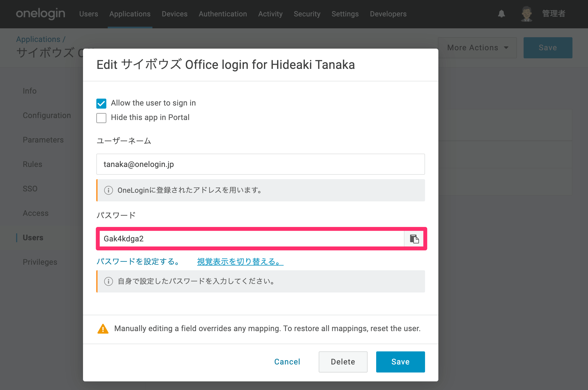This screenshot has height=390, width=588.
Task: Open the Authentication menu
Action: pyautogui.click(x=223, y=14)
